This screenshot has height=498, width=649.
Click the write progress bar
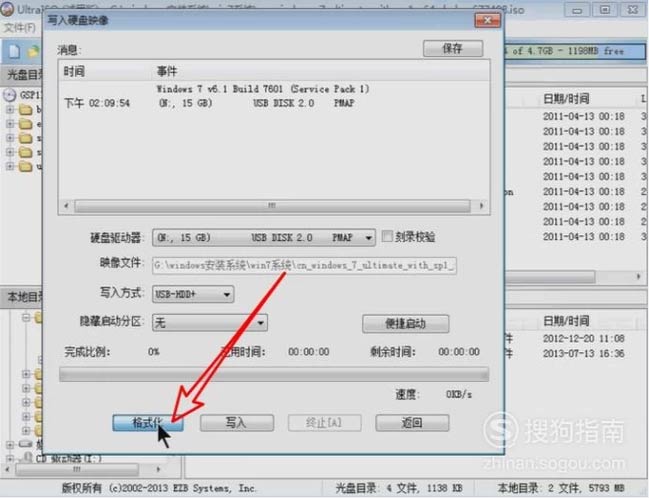274,374
